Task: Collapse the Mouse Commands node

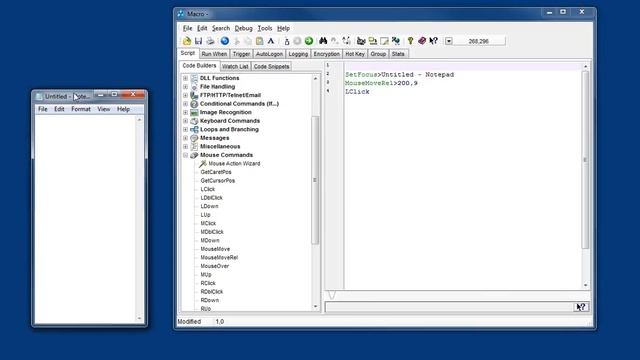Action: 185,155
